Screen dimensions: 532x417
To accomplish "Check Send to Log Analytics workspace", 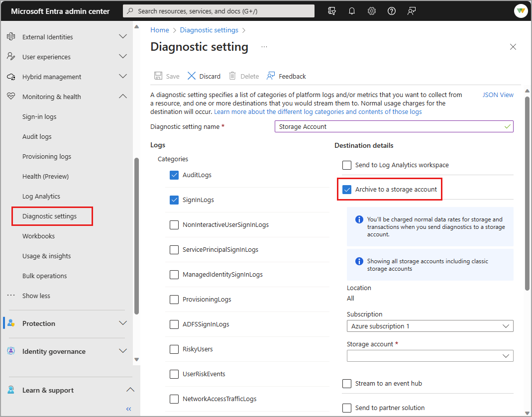I will click(x=347, y=165).
